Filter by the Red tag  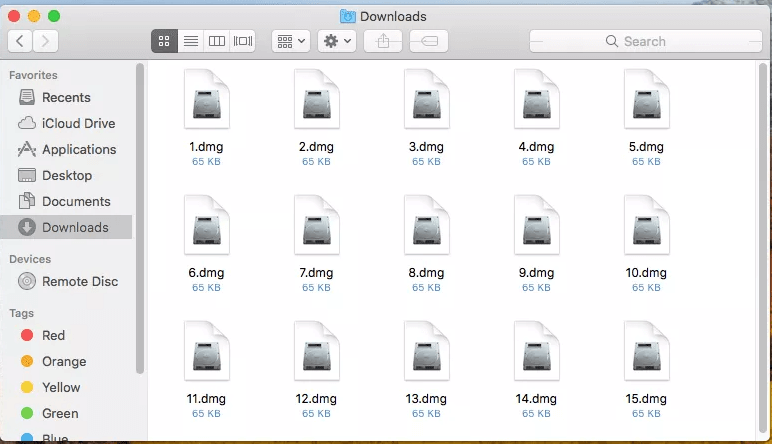(x=66, y=335)
